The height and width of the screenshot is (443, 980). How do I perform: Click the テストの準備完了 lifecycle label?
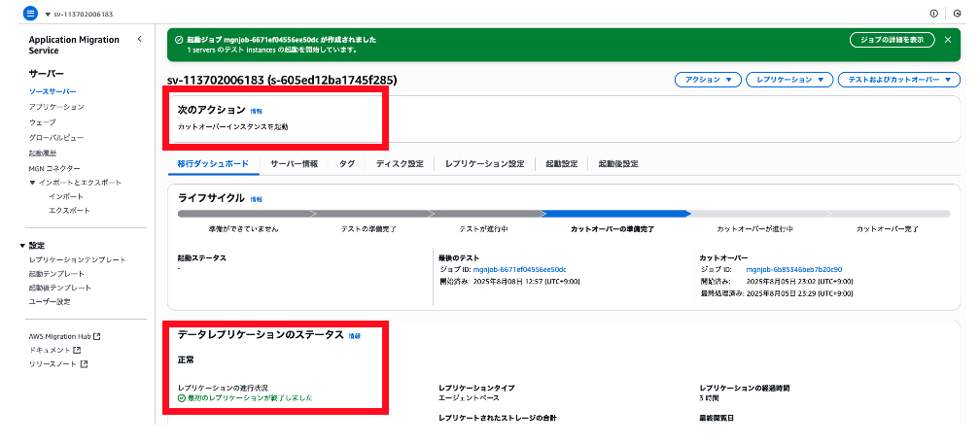point(368,229)
